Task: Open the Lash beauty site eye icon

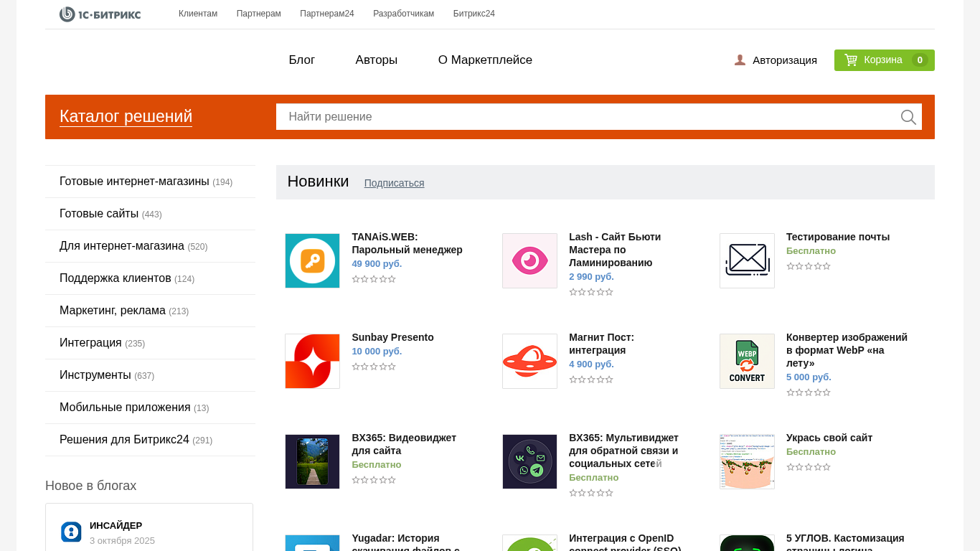Action: pos(529,261)
